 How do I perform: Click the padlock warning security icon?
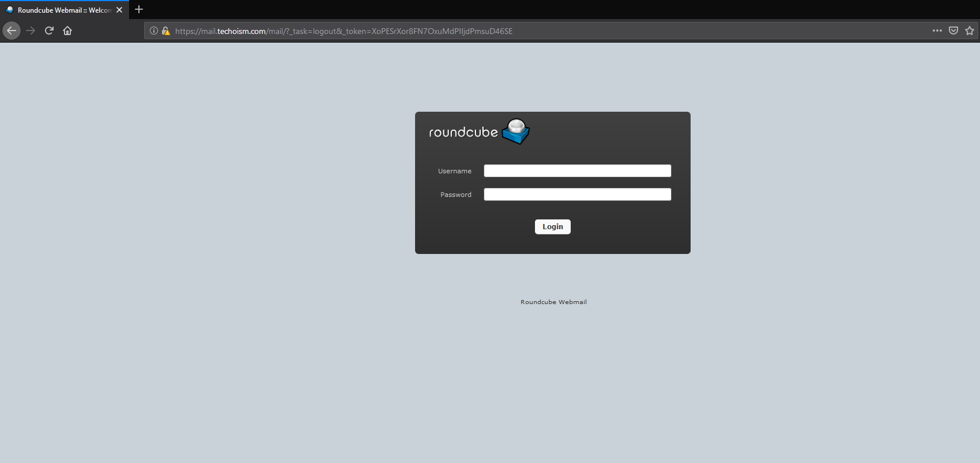click(x=166, y=31)
